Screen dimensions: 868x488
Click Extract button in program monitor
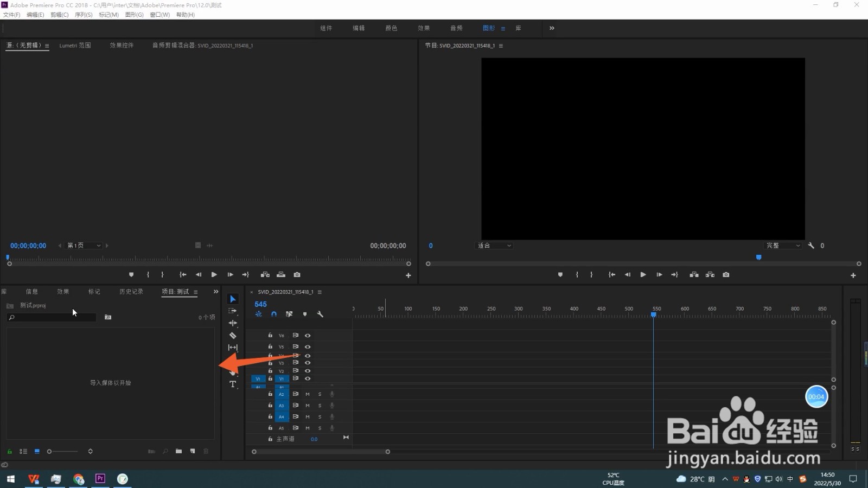pos(710,275)
